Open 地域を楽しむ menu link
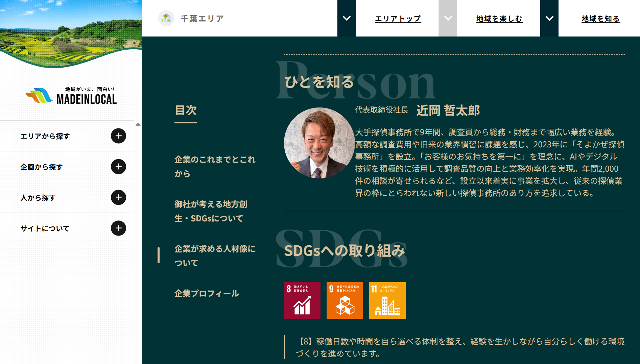Viewport: 640px width, 364px height. pos(499,19)
